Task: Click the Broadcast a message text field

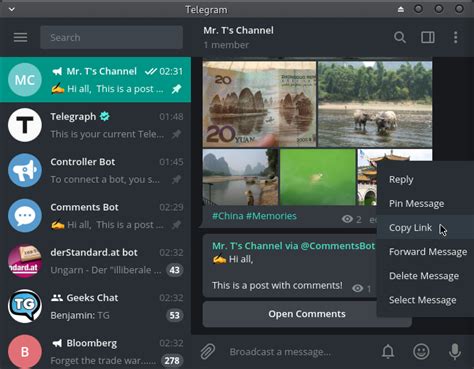Action: [300, 352]
